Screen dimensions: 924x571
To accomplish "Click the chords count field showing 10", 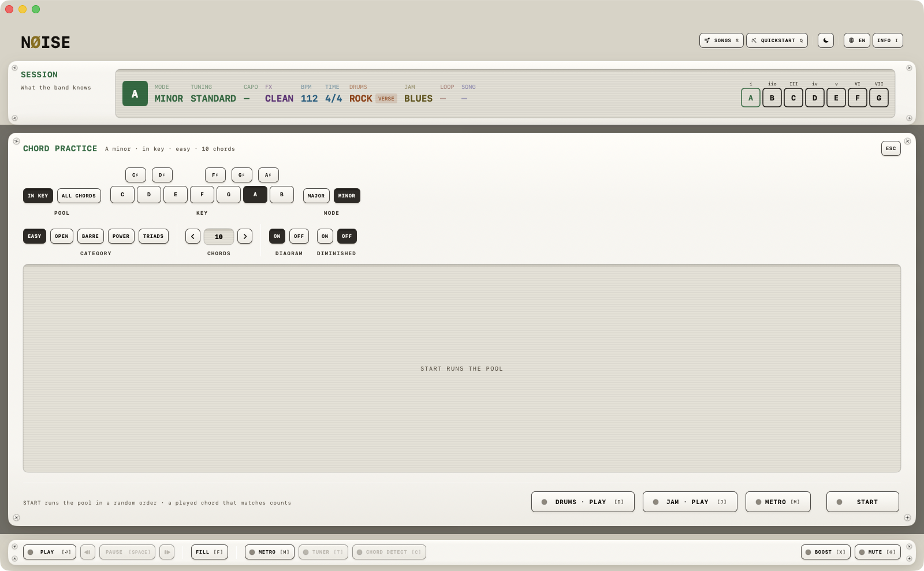I will point(219,237).
